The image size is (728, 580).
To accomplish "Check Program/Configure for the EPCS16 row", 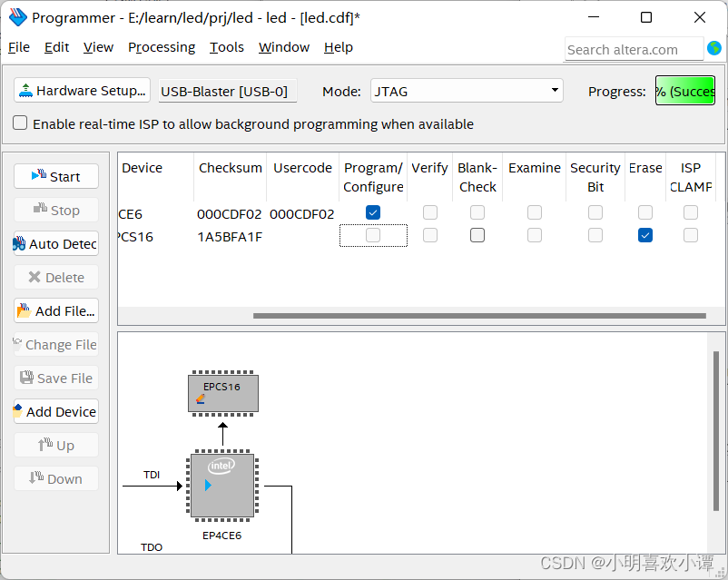I will pos(373,235).
